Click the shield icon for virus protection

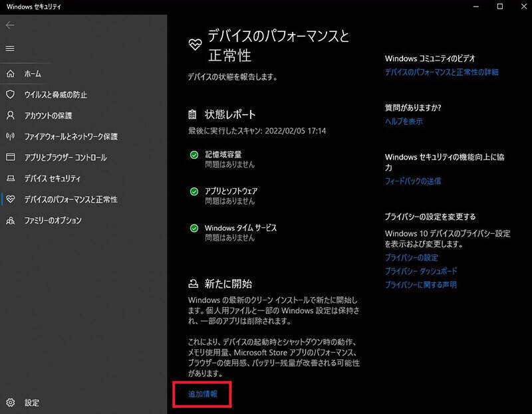pyautogui.click(x=11, y=94)
